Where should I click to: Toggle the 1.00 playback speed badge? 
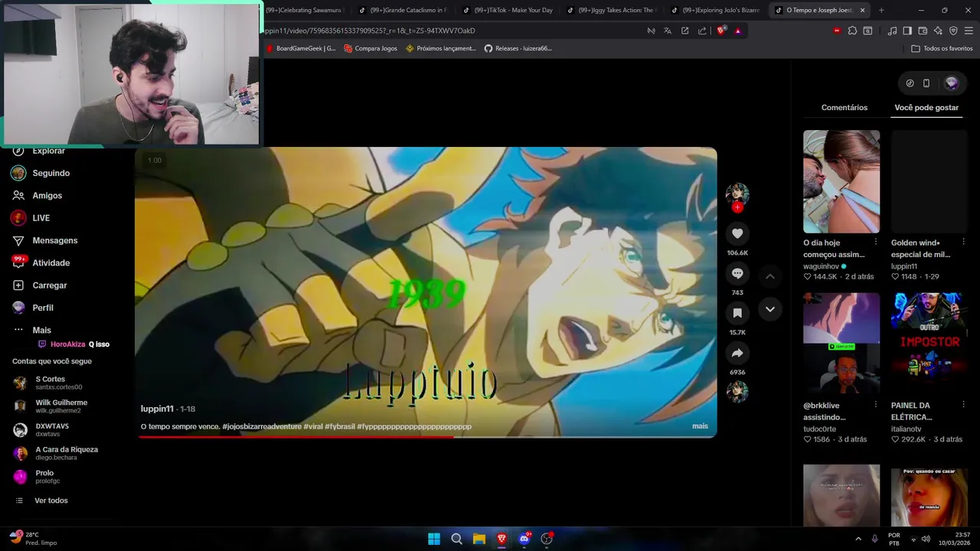point(155,160)
